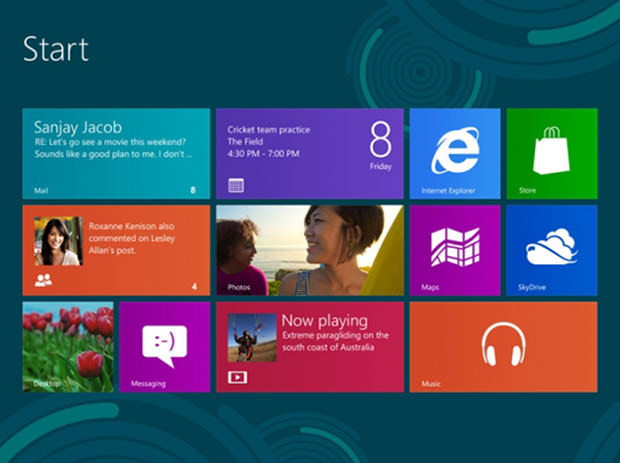The image size is (620, 463).
Task: Click the 'Music' tile label
Action: click(431, 384)
